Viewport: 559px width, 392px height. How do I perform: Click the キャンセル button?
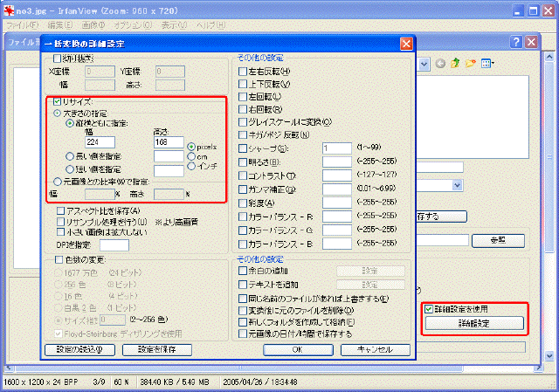pyautogui.click(x=369, y=350)
